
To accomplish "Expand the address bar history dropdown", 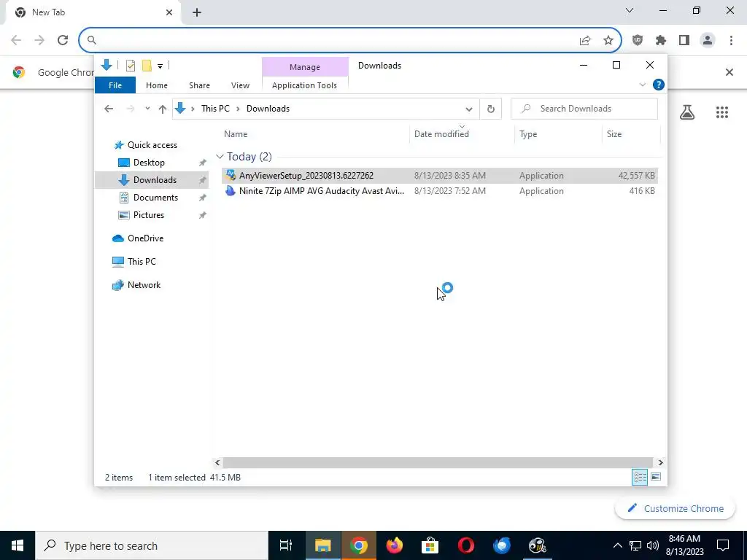I will (x=469, y=109).
